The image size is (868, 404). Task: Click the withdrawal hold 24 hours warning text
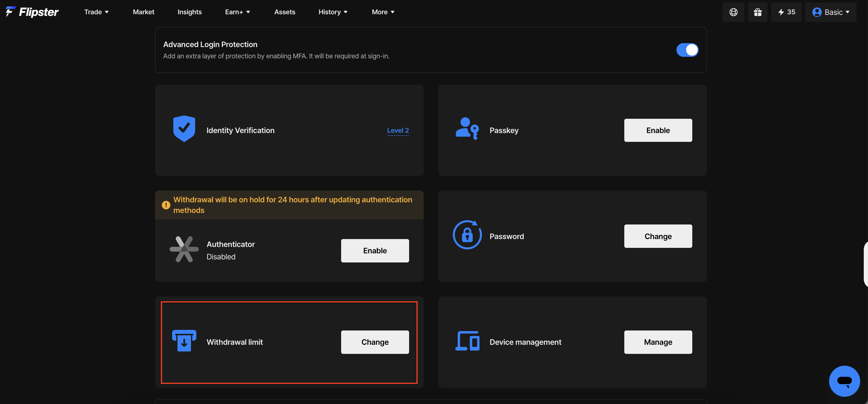coord(293,205)
